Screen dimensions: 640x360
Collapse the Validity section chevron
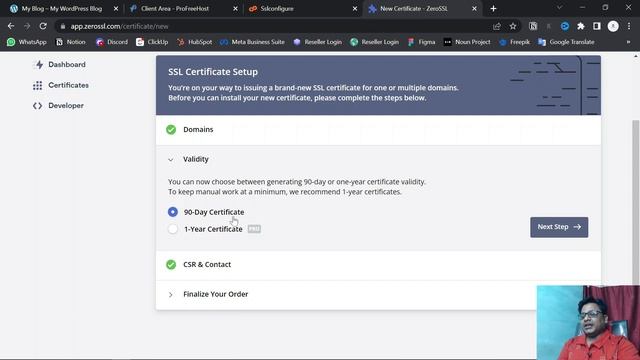coord(171,160)
